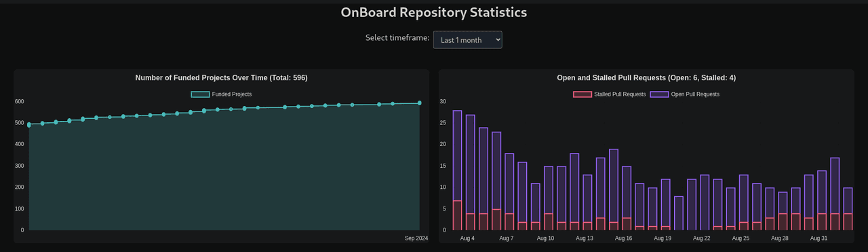Click the first data point on funded projects line
Image resolution: width=868 pixels, height=252 pixels.
[x=28, y=124]
